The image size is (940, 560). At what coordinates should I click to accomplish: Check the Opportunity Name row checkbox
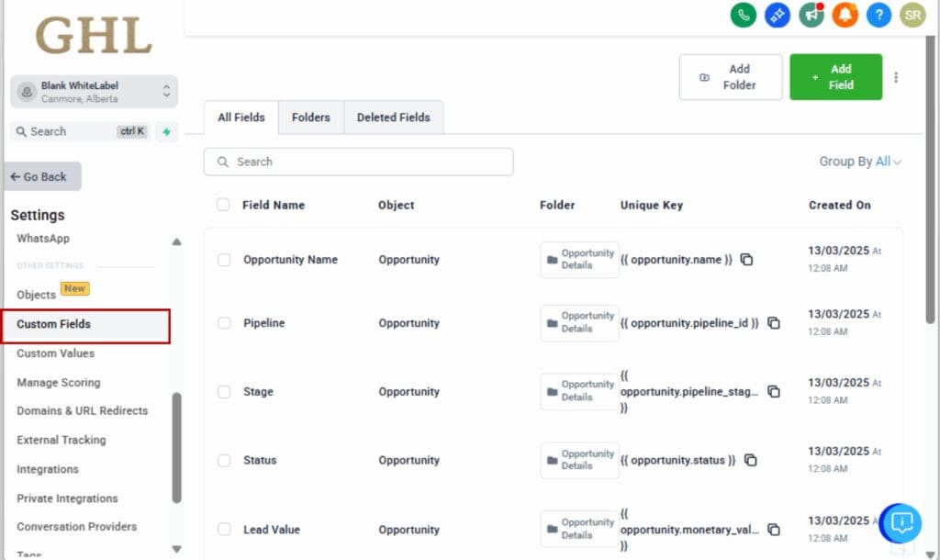223,260
